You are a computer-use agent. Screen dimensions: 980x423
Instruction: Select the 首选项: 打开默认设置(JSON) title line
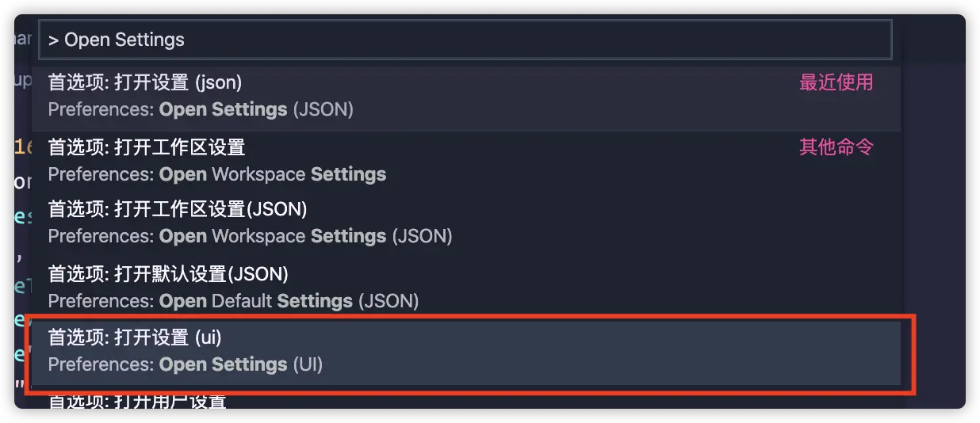pos(168,274)
